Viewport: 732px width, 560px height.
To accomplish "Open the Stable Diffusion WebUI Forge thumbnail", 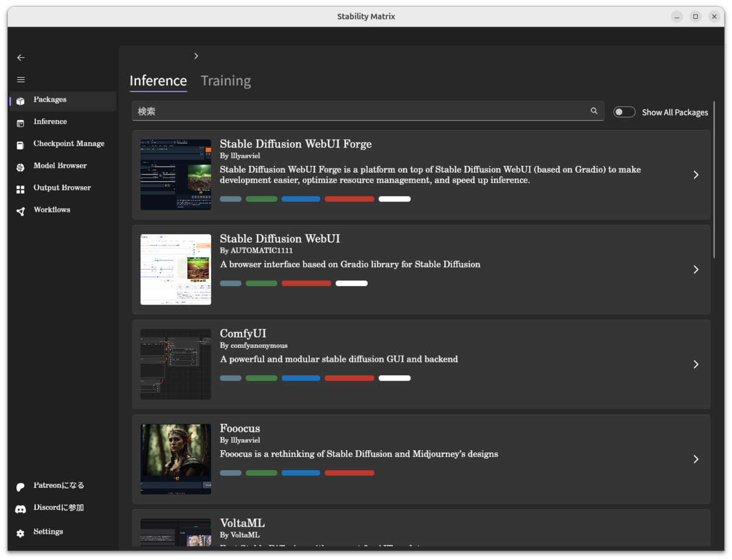I will click(176, 175).
